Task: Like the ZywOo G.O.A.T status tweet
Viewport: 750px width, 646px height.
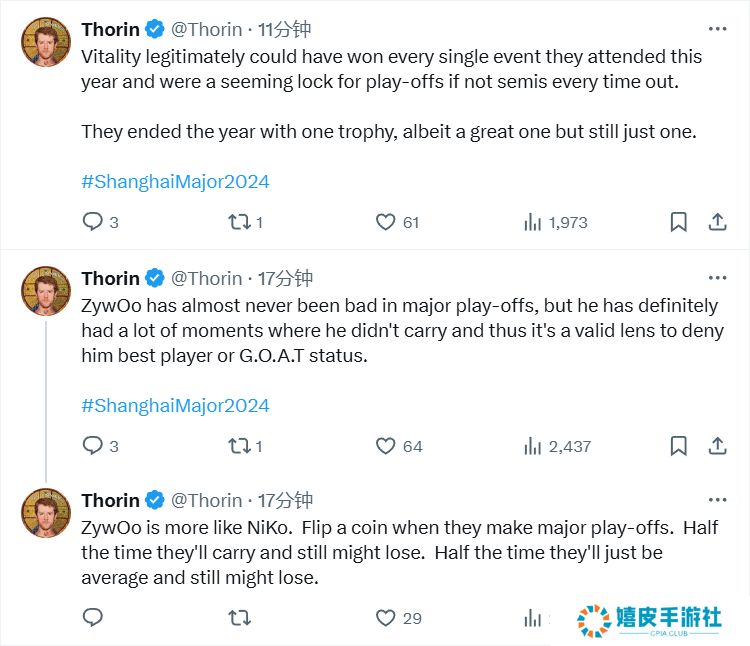Action: coord(386,446)
